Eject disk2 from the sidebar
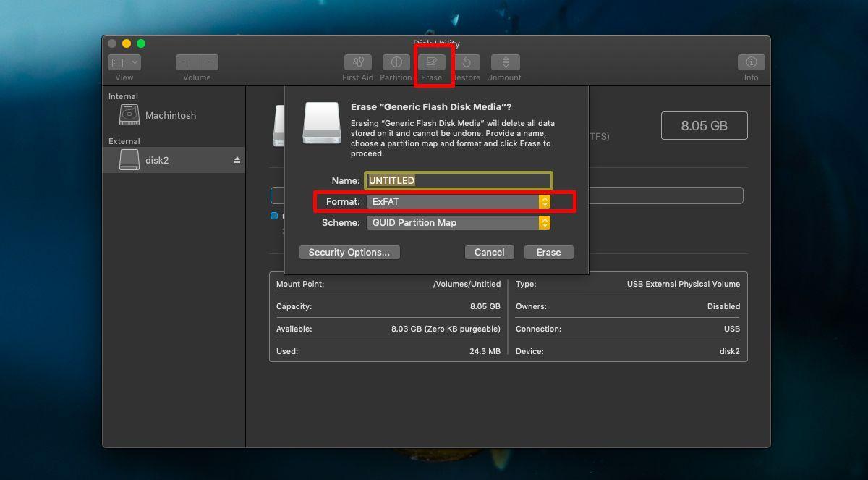The image size is (868, 480). click(237, 160)
